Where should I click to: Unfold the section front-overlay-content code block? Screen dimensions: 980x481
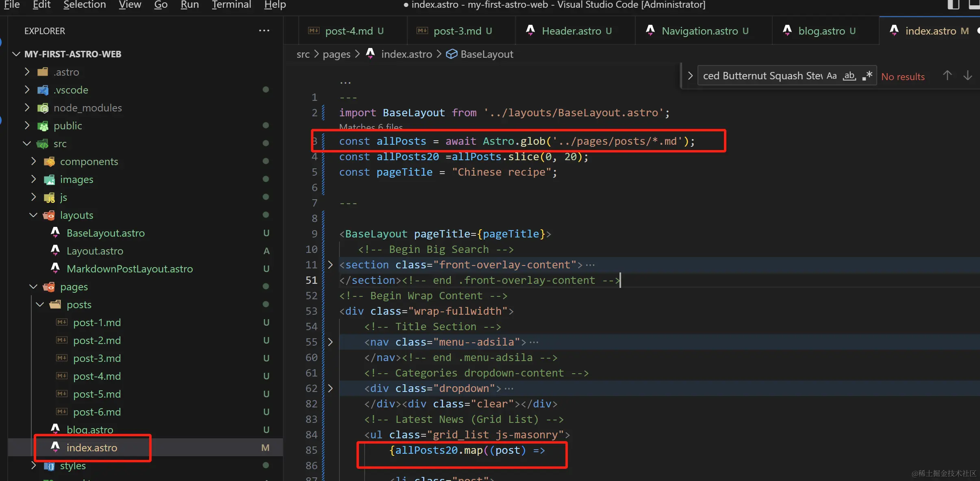click(x=330, y=265)
